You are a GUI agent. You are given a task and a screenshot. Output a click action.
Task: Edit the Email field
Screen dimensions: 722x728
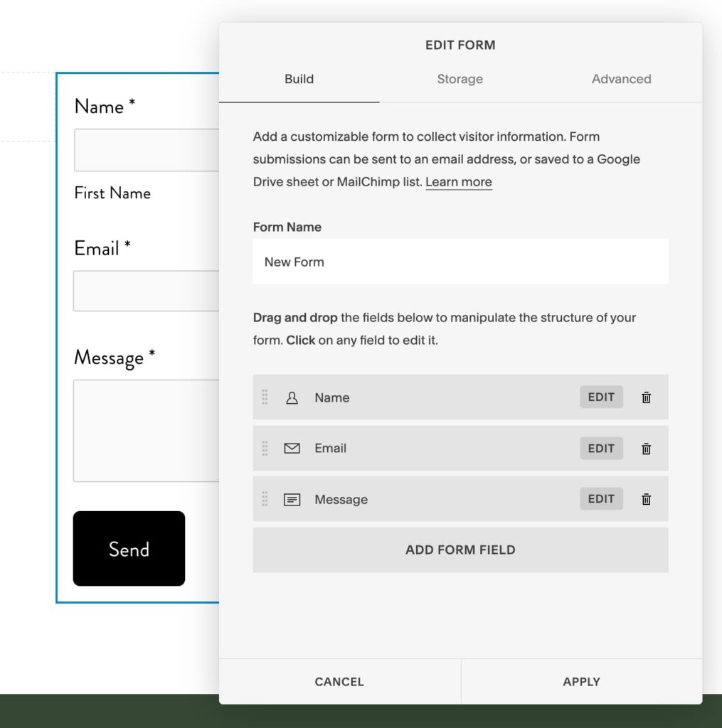coord(601,448)
